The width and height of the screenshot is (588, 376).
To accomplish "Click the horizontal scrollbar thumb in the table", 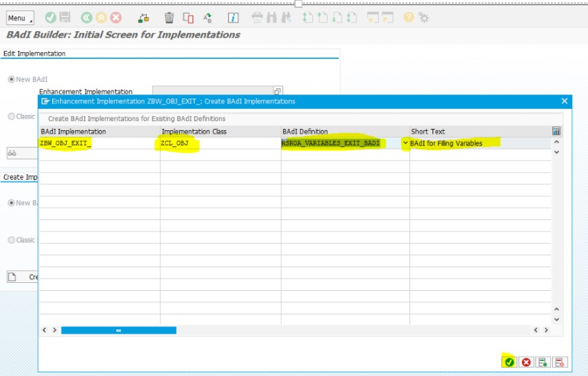I will point(118,330).
